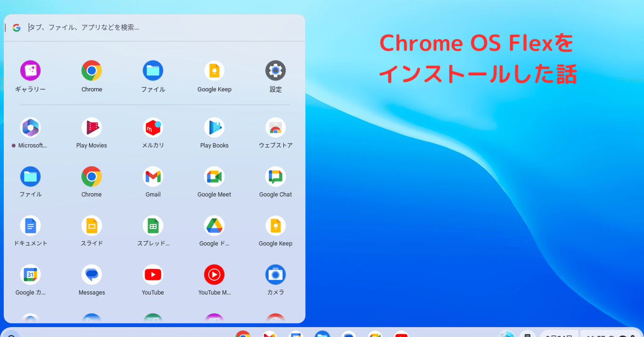The width and height of the screenshot is (644, 337).
Task: Launch the 設定 (Settings) app
Action: (x=275, y=70)
